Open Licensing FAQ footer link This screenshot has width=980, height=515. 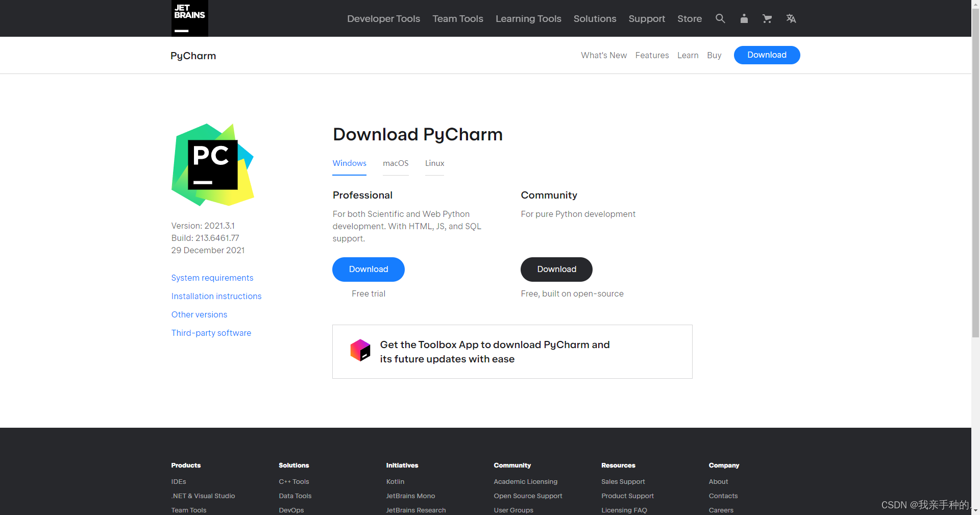(624, 510)
